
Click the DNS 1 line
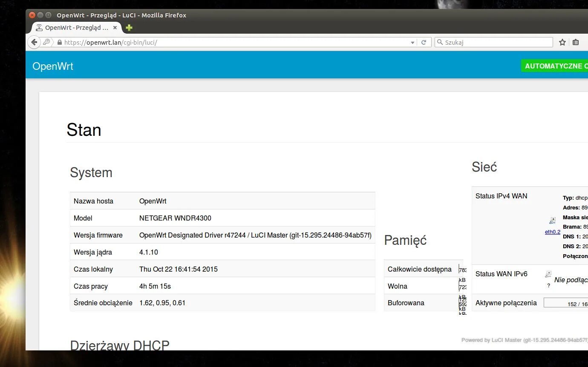pyautogui.click(x=575, y=236)
